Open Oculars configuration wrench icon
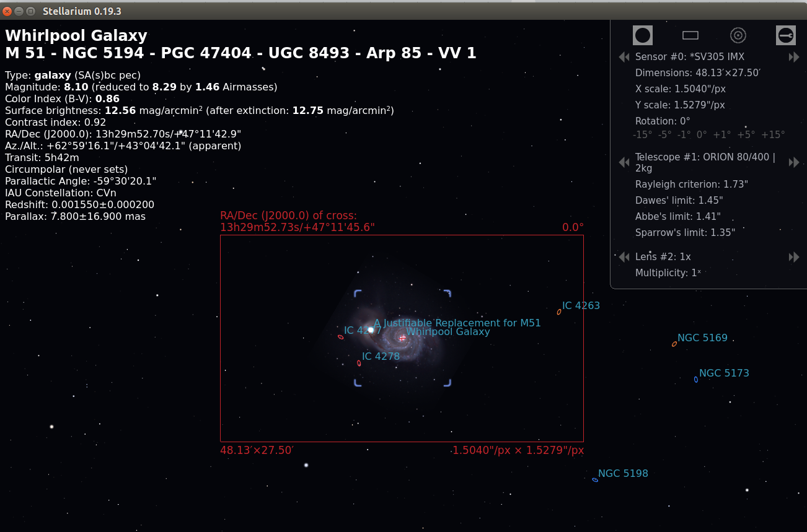807x532 pixels. coord(786,35)
